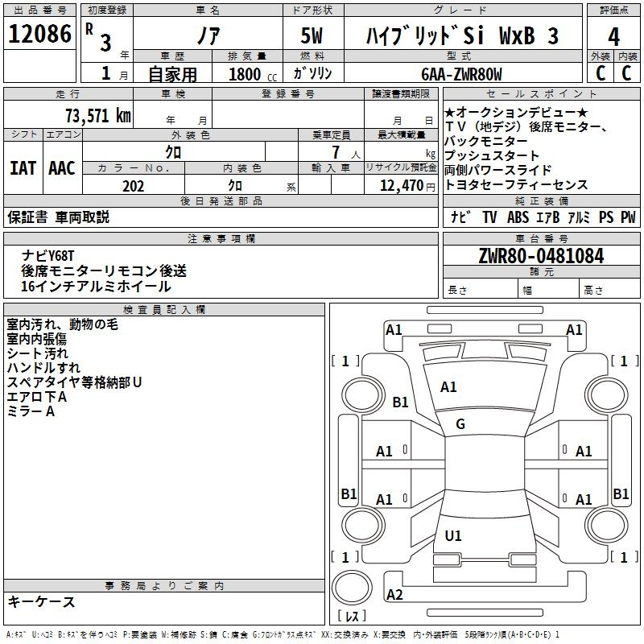The image size is (644, 644).
Task: Click 16インチアルミホイール note
Action: pyautogui.click(x=96, y=287)
